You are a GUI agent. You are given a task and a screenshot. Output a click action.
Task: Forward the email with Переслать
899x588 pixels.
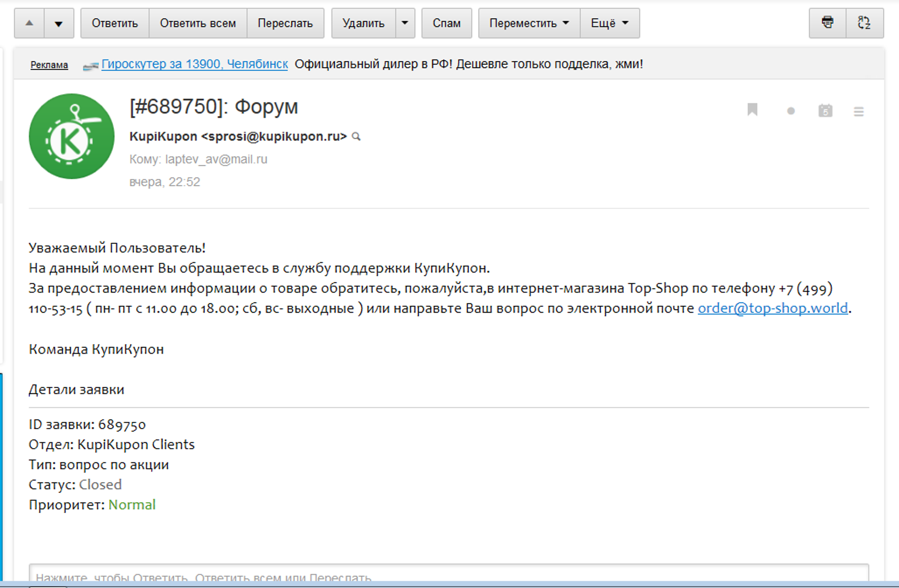coord(285,23)
